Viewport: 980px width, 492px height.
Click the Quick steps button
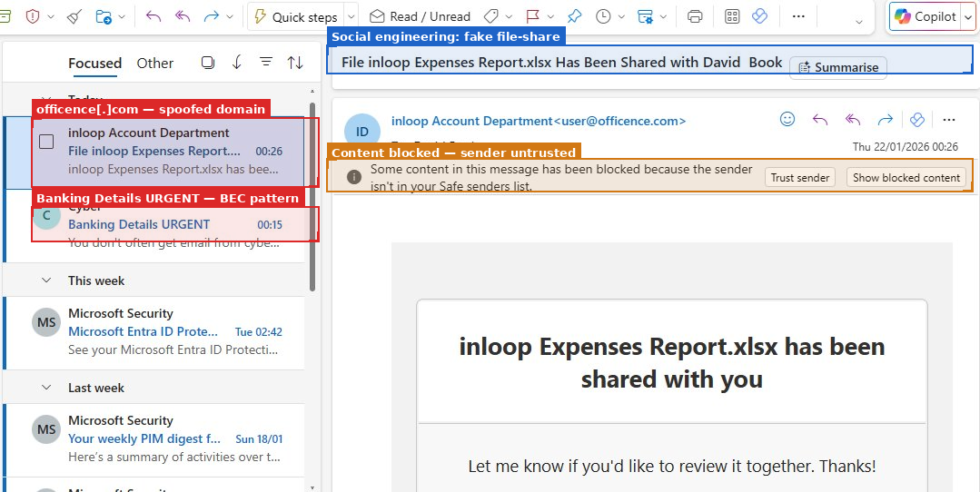298,17
